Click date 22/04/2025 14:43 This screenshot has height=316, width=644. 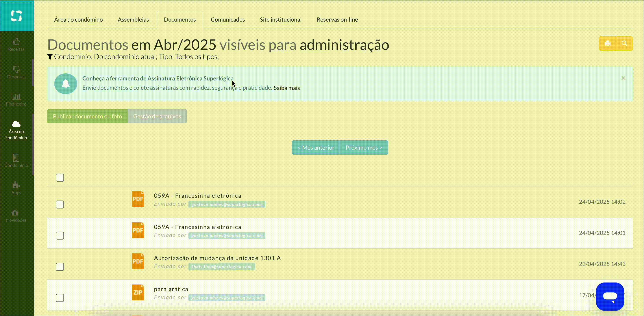tap(602, 264)
